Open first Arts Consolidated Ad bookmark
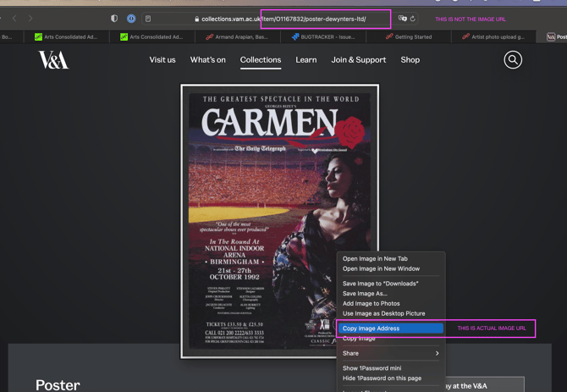 66,37
